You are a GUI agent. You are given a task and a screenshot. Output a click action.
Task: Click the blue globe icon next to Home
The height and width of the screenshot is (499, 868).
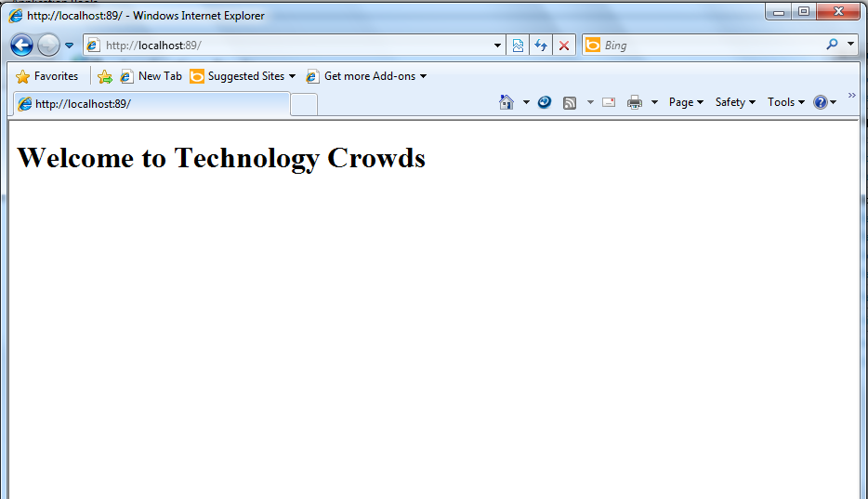[x=545, y=102]
